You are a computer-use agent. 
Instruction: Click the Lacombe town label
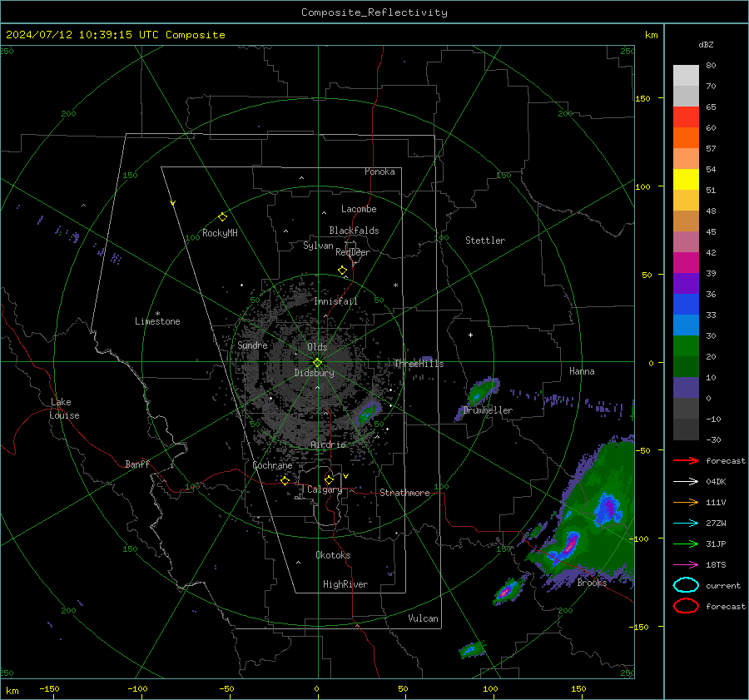359,209
